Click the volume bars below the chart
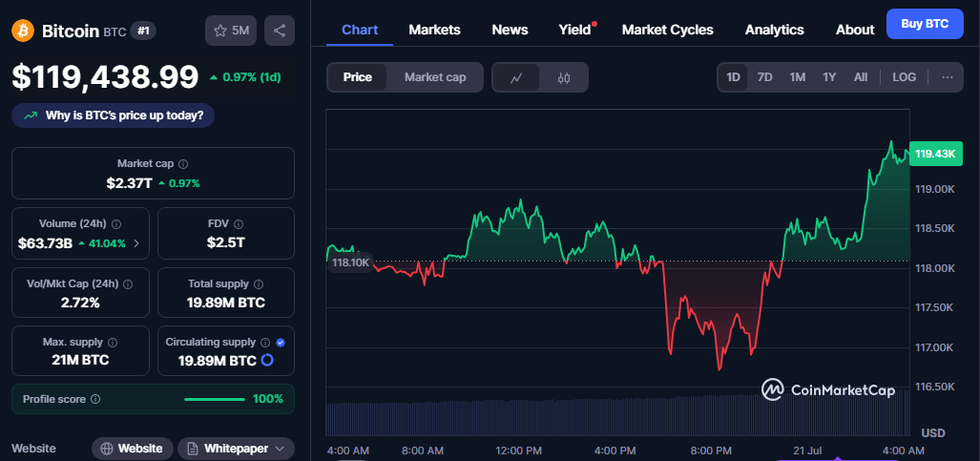Image resolution: width=980 pixels, height=461 pixels. [x=617, y=415]
